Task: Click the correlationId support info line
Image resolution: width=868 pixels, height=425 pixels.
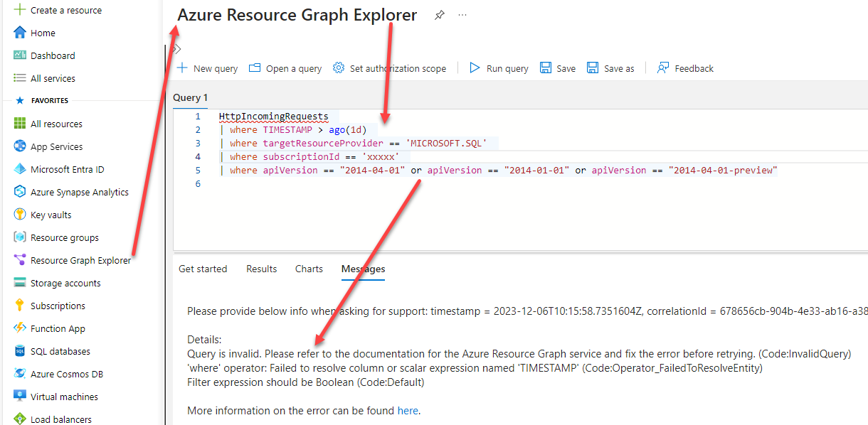Action: [x=527, y=311]
